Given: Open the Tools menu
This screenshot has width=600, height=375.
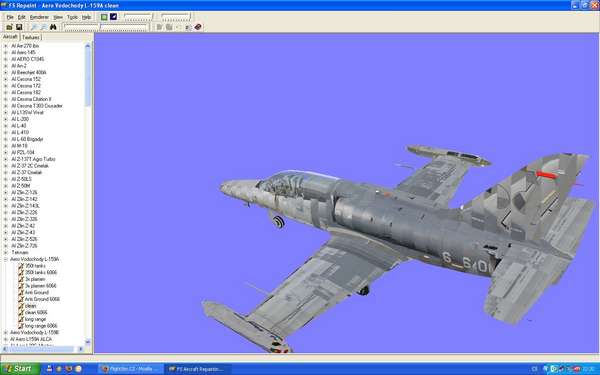Looking at the screenshot, I should tap(72, 17).
